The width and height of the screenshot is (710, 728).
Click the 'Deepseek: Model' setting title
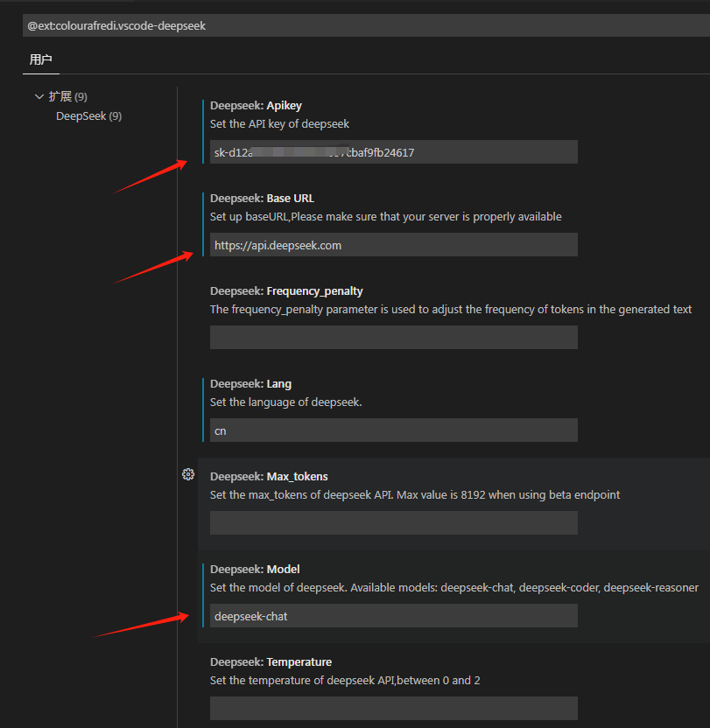point(255,570)
